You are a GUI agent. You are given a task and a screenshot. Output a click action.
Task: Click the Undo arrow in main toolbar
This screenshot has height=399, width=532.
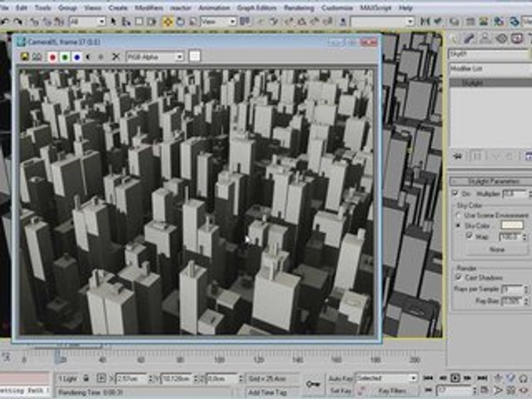coord(5,22)
